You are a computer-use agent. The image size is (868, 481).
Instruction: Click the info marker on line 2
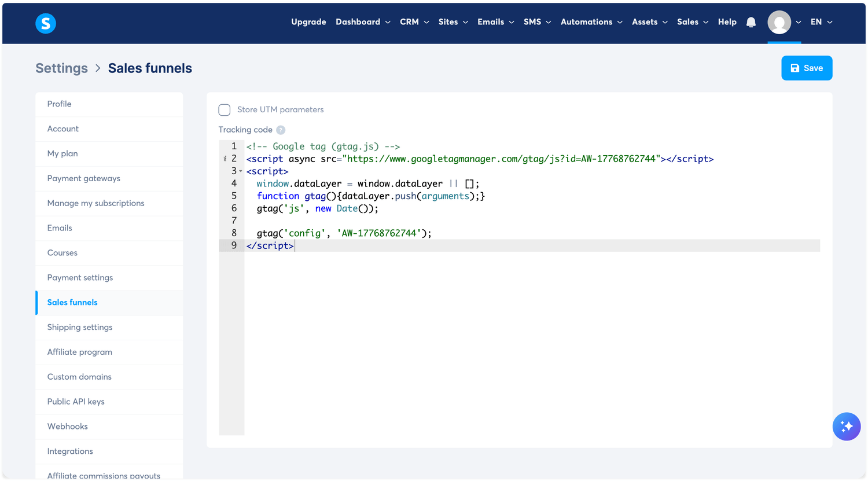[x=225, y=159]
